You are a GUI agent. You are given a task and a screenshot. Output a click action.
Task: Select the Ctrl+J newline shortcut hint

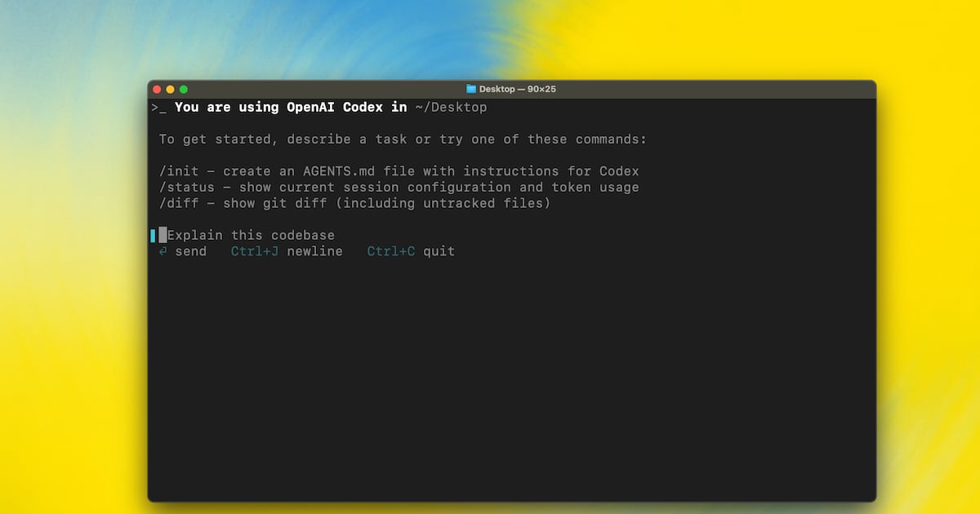pyautogui.click(x=287, y=251)
